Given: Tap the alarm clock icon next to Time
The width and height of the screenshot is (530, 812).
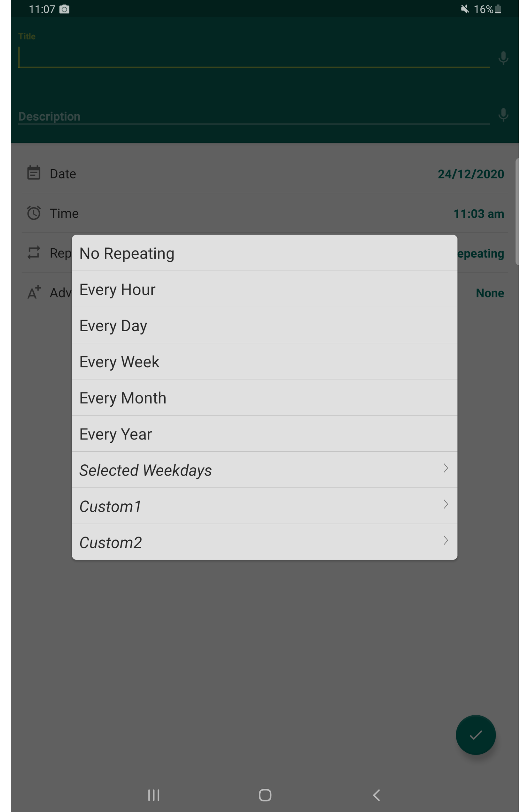Looking at the screenshot, I should [33, 213].
